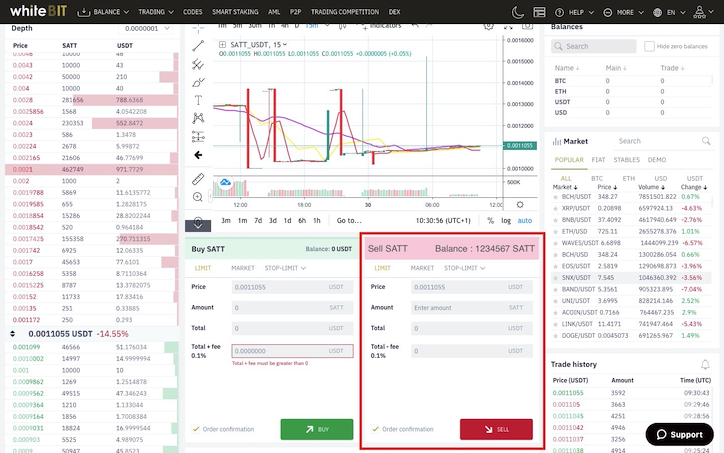
Task: Select the pattern drawing tool
Action: click(198, 118)
